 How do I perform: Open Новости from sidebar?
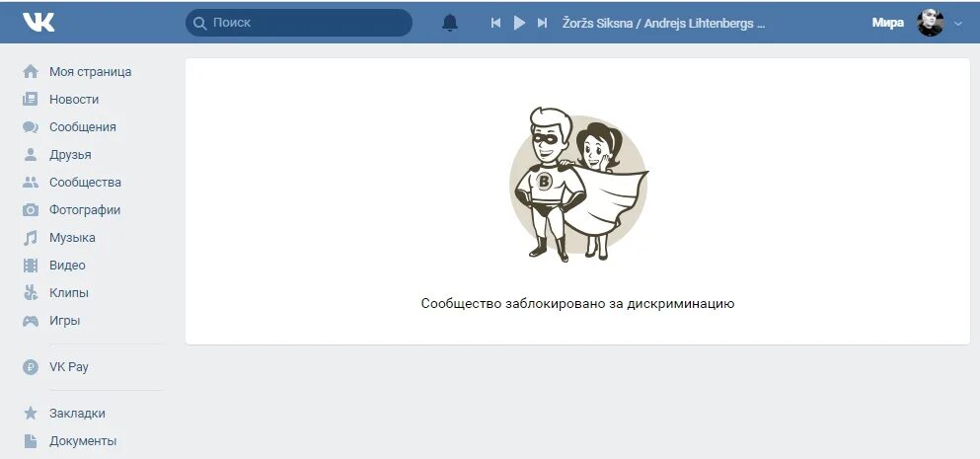[x=74, y=100]
